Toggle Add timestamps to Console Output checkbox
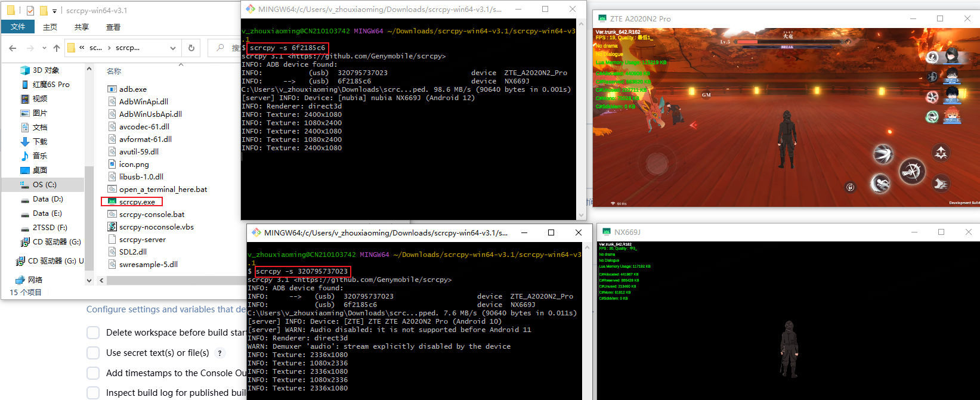Image resolution: width=980 pixels, height=400 pixels. [x=93, y=373]
